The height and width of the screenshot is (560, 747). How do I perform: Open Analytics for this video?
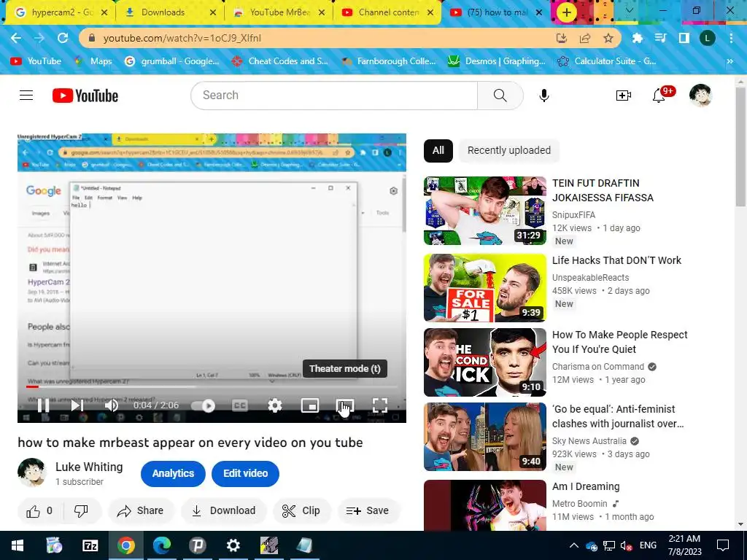(173, 473)
